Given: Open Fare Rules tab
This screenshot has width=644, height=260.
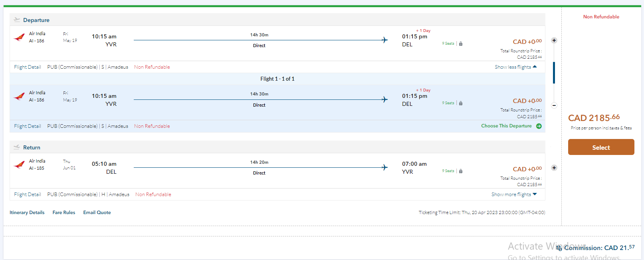Looking at the screenshot, I should [x=64, y=212].
